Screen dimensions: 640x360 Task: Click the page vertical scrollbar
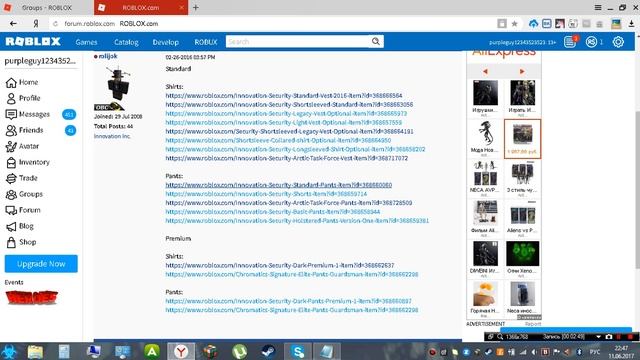[637, 190]
